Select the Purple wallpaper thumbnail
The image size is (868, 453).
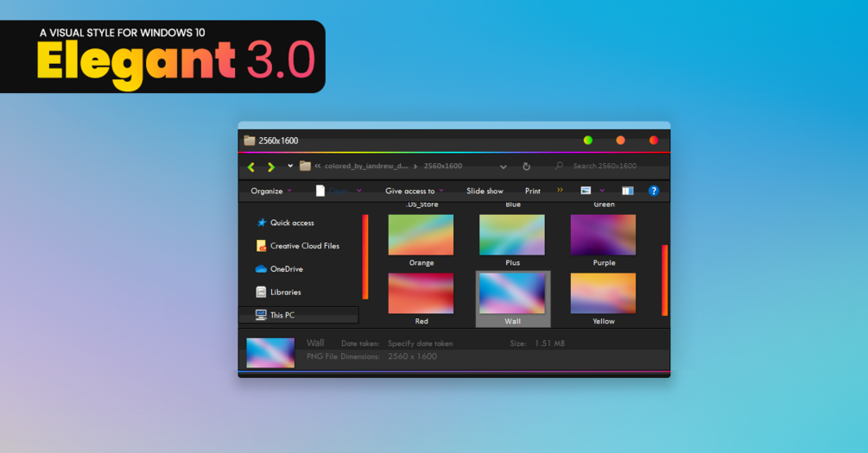point(603,235)
